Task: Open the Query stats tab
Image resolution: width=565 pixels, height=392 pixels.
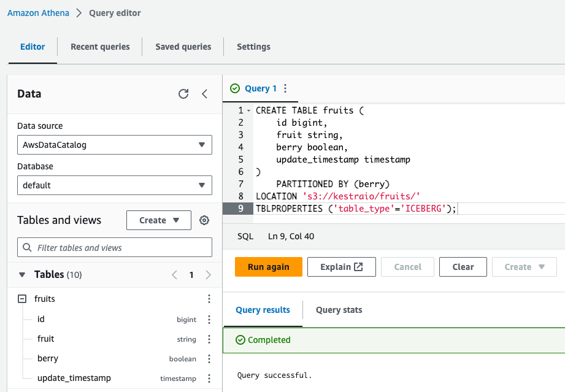Action: [x=339, y=310]
